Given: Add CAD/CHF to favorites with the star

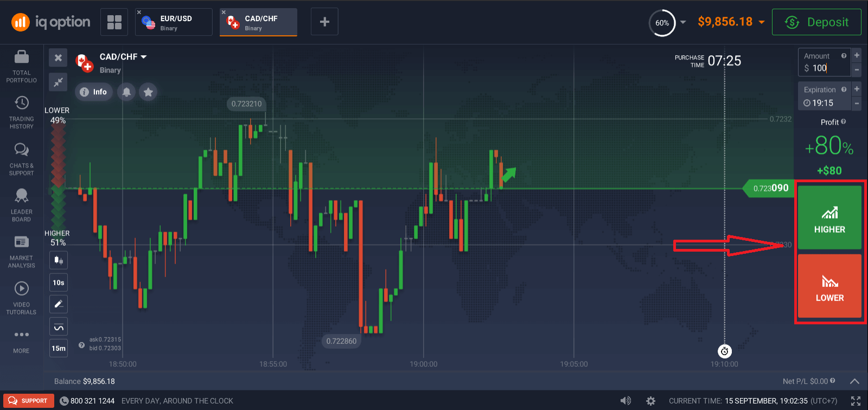Looking at the screenshot, I should (x=148, y=92).
